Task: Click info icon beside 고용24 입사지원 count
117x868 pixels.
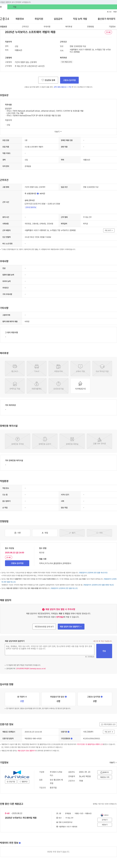Action: pos(102,696)
